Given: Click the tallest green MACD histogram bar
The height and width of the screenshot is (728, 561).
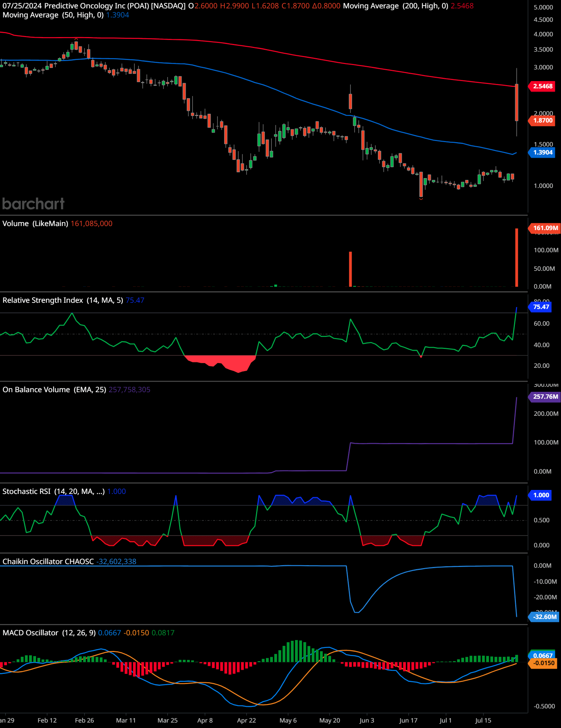Looking at the screenshot, I should point(296,651).
